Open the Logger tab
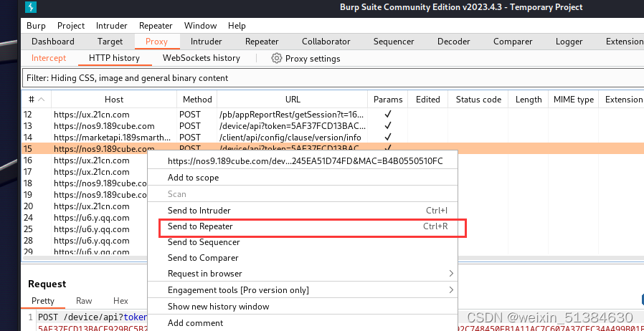The height and width of the screenshot is (331, 644). 569,42
